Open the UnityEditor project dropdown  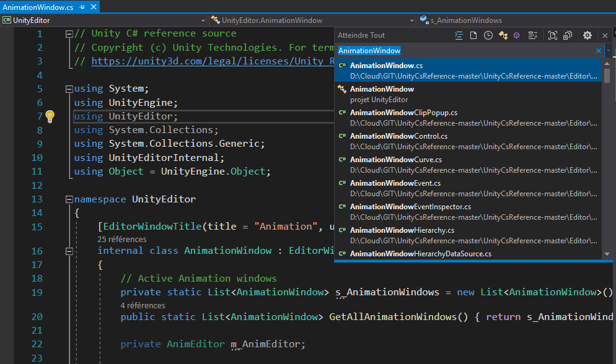(104, 20)
